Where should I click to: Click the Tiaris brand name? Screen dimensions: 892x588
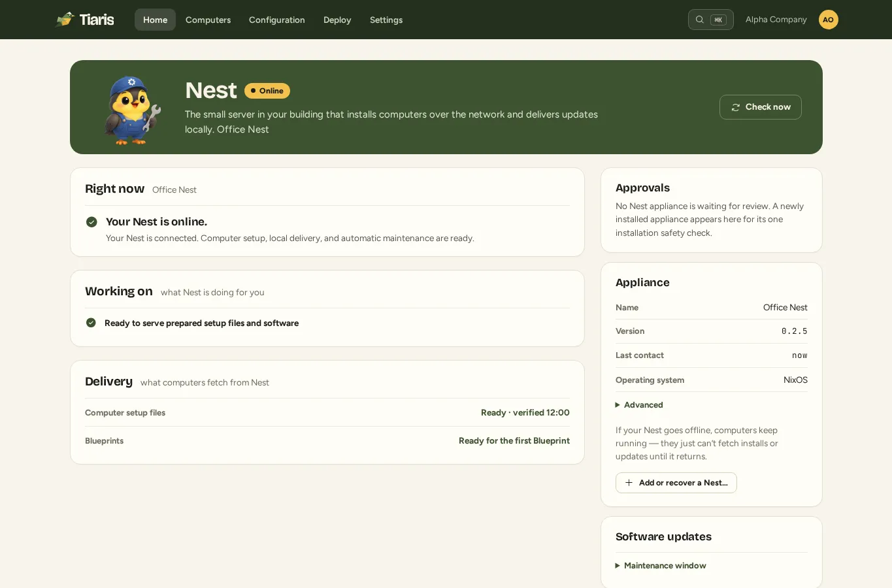(97, 20)
